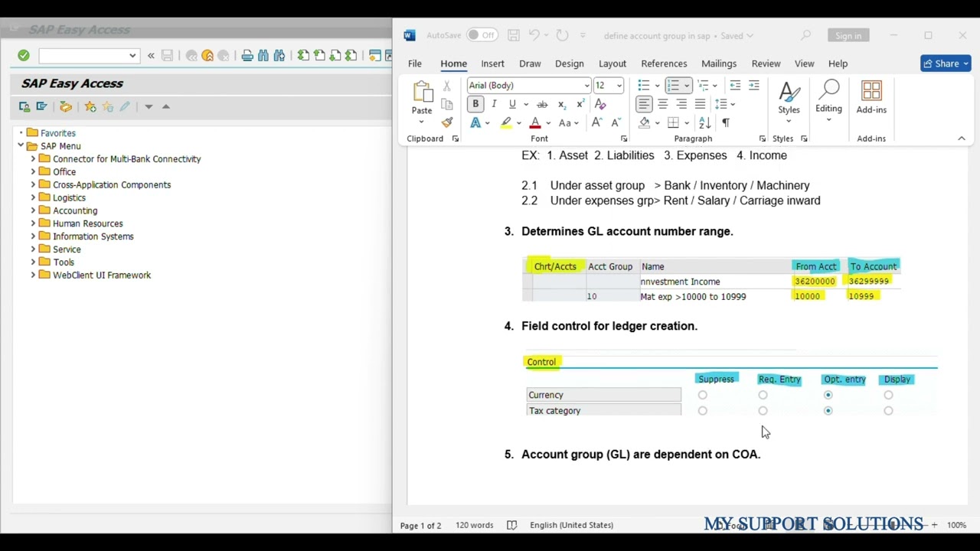This screenshot has width=980, height=551.
Task: Switch to the References tab
Action: pyautogui.click(x=664, y=64)
